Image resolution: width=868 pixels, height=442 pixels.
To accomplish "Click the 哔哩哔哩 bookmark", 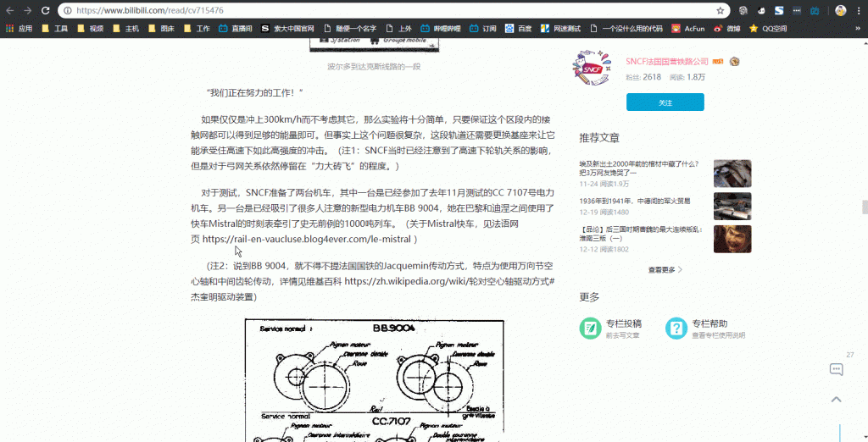I will (x=440, y=28).
